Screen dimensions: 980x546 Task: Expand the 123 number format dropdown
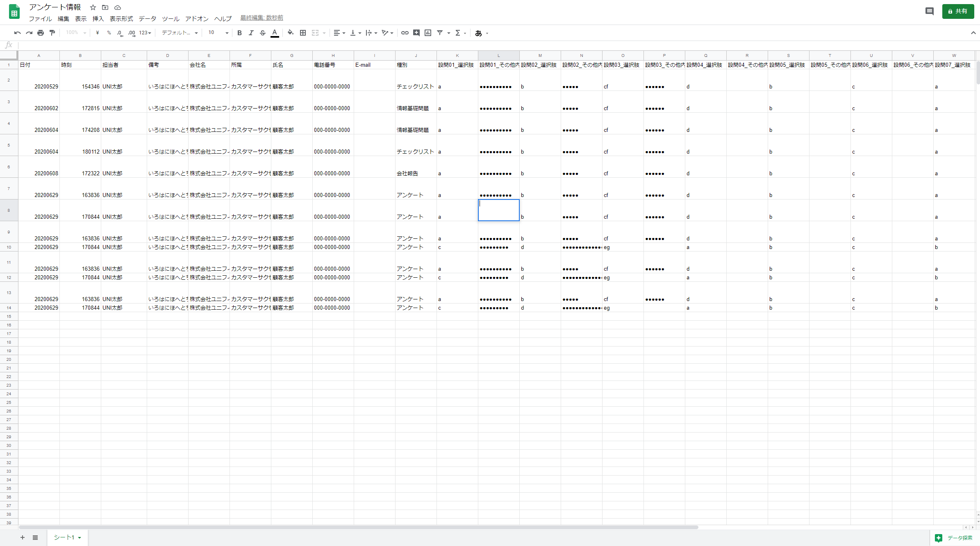tap(145, 33)
